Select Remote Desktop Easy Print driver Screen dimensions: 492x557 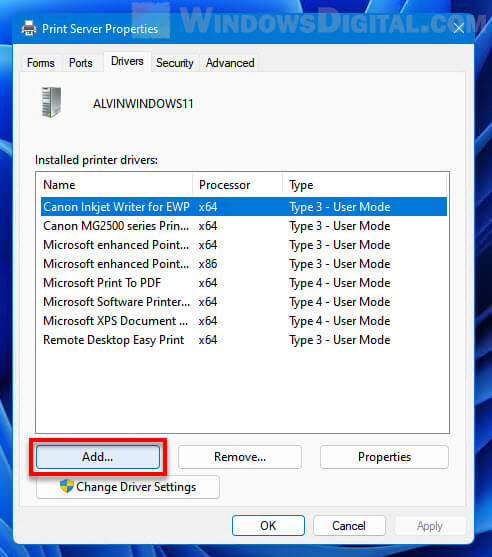point(244,340)
